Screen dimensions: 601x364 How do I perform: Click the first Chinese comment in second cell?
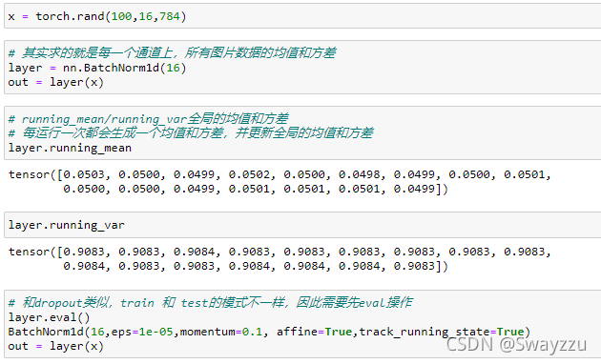point(172,52)
